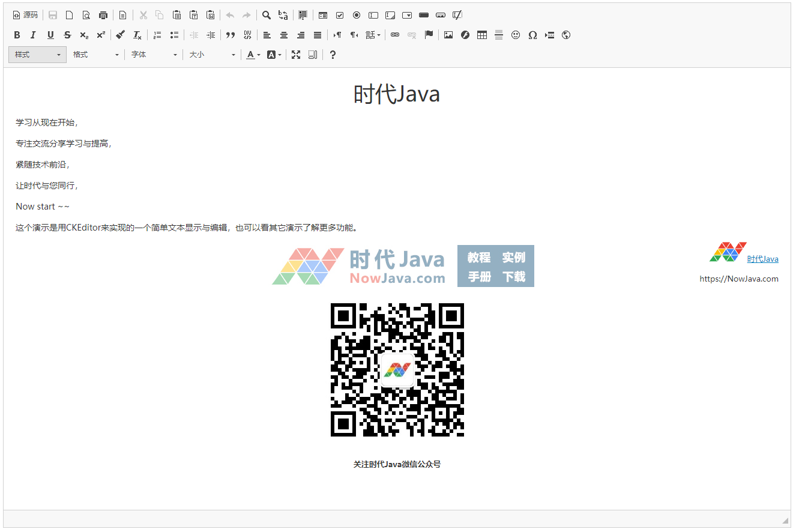Select the Paste from Word icon
The height and width of the screenshot is (532, 793).
pos(211,15)
